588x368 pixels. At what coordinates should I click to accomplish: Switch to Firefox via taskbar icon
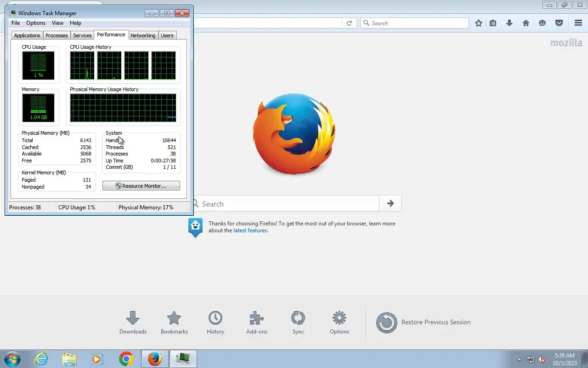tap(155, 359)
